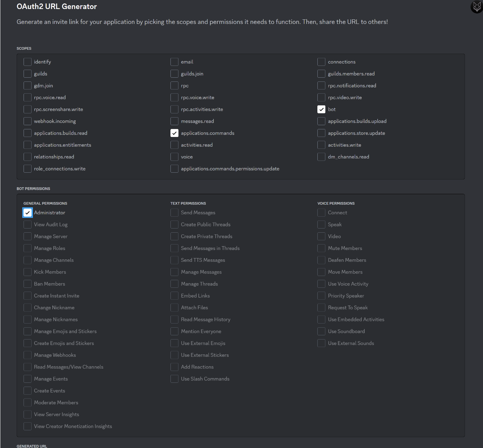
Task: Enable the guilds.members.read scope
Action: pyautogui.click(x=321, y=74)
